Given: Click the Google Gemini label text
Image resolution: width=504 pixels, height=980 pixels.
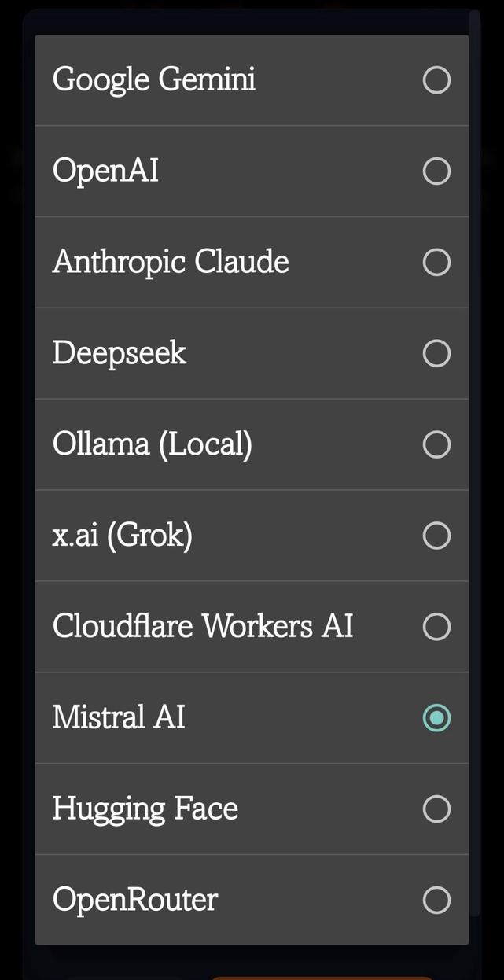Looking at the screenshot, I should (154, 80).
